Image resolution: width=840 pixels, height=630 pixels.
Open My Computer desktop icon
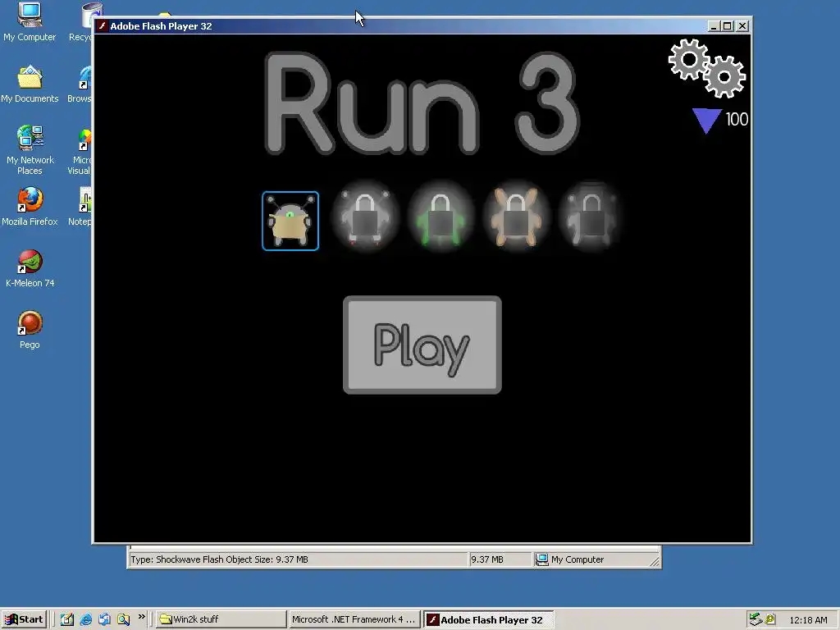(x=30, y=22)
